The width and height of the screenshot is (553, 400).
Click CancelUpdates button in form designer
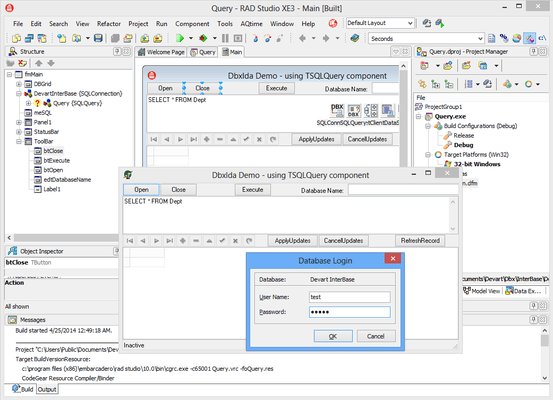coord(367,139)
